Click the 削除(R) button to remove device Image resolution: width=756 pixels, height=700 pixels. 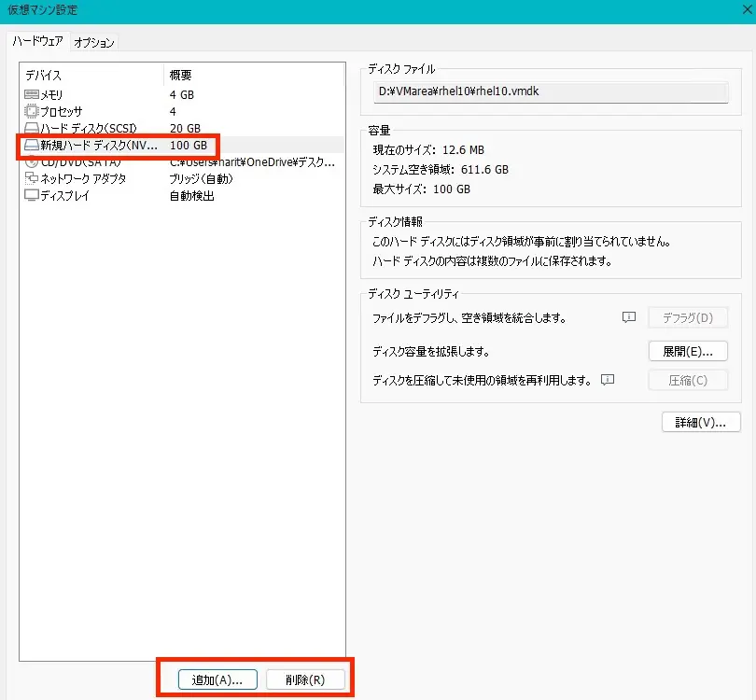[x=306, y=679]
